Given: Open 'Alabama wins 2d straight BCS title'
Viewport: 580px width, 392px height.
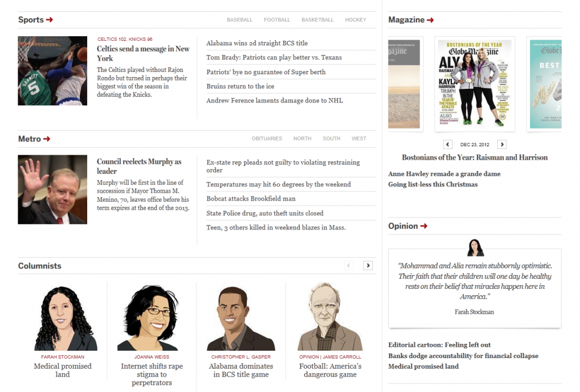Looking at the screenshot, I should coord(257,43).
